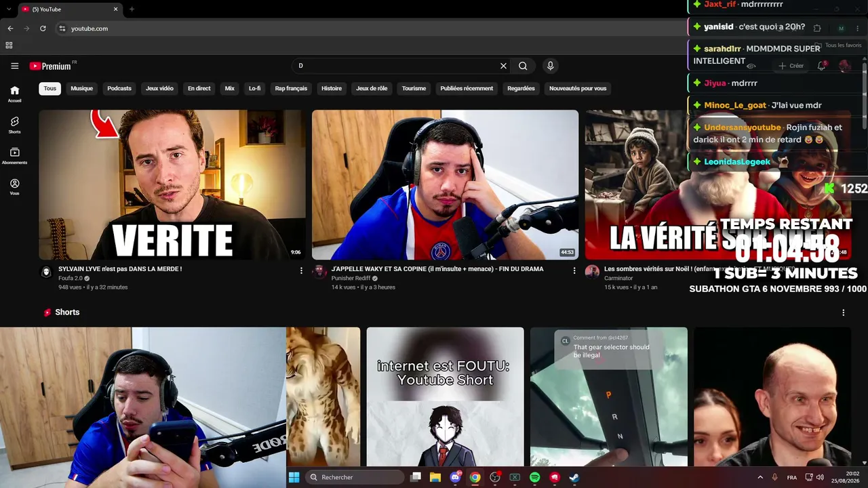Reload the YouTube page
This screenshot has width=868, height=488.
[43, 28]
